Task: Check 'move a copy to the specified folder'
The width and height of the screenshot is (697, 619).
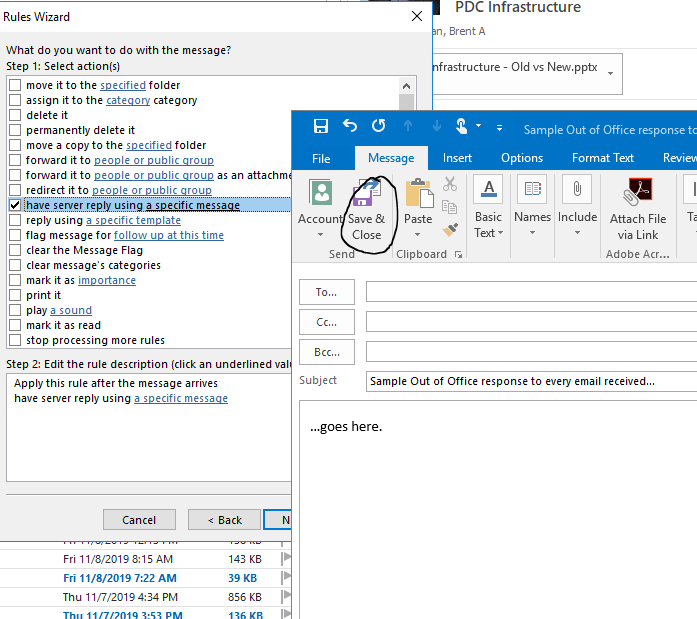Action: click(x=15, y=145)
